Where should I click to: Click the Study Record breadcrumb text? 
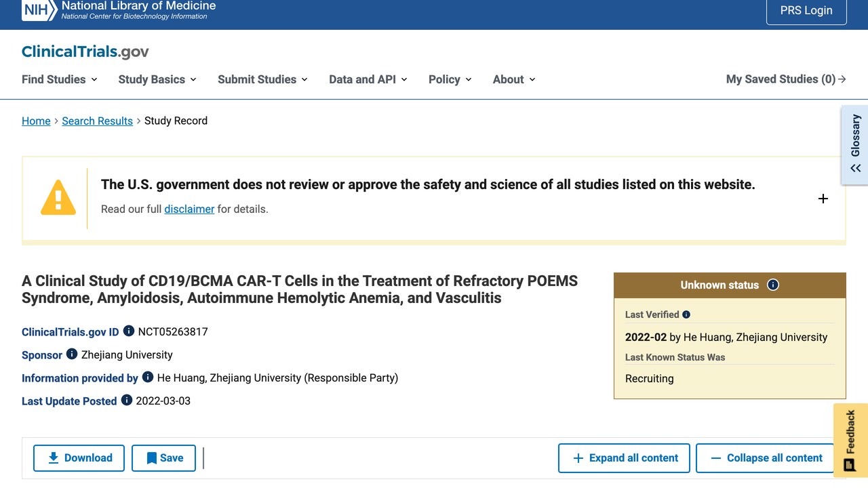pyautogui.click(x=176, y=121)
